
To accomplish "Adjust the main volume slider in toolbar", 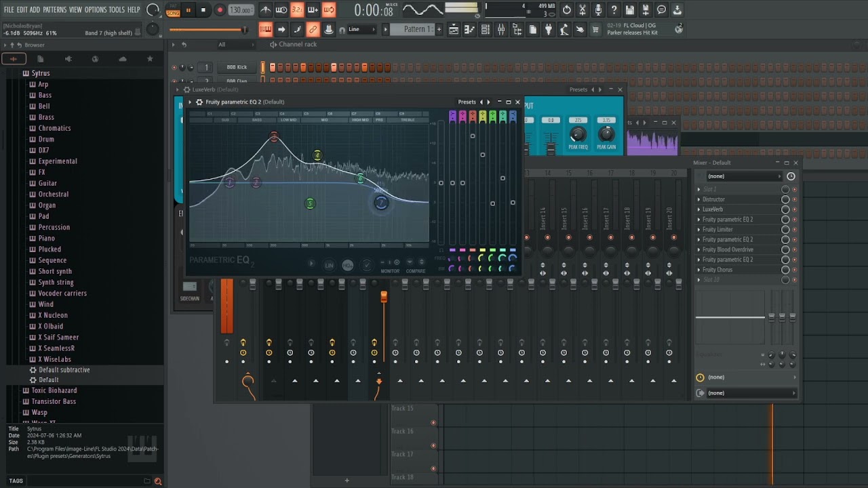I will (209, 29).
